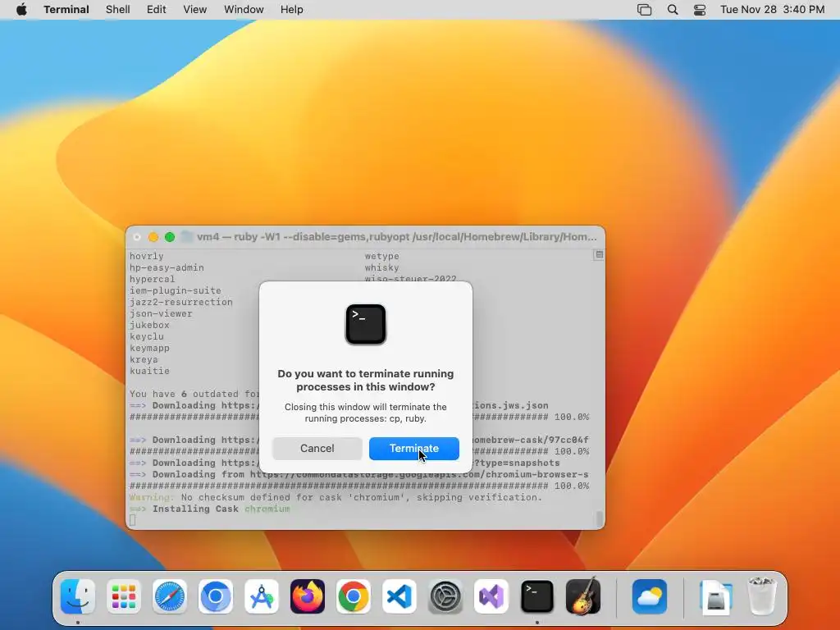The image size is (840, 630).
Task: Click 'iem-plugin-suite' in Terminal output
Action: (x=176, y=290)
